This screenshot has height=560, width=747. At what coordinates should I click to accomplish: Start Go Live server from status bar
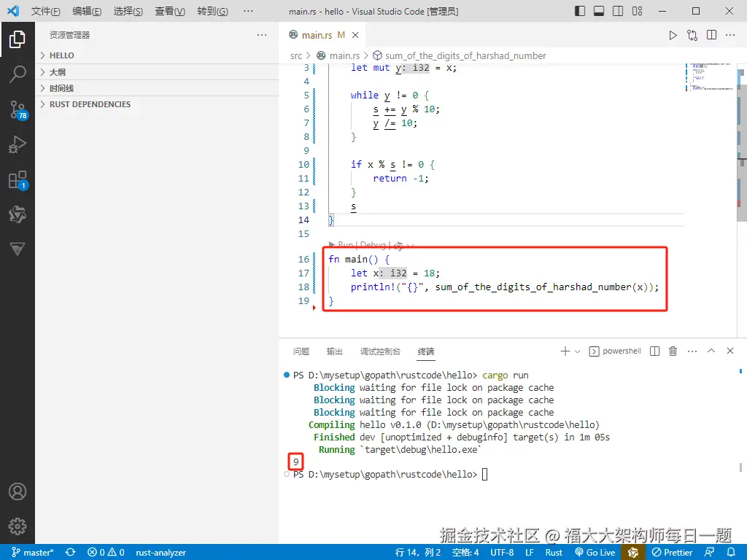[595, 553]
